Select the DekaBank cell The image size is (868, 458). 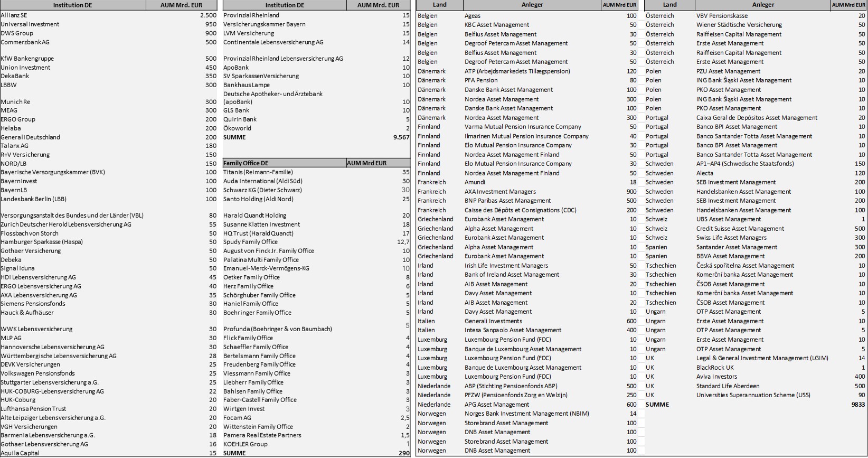click(15, 76)
